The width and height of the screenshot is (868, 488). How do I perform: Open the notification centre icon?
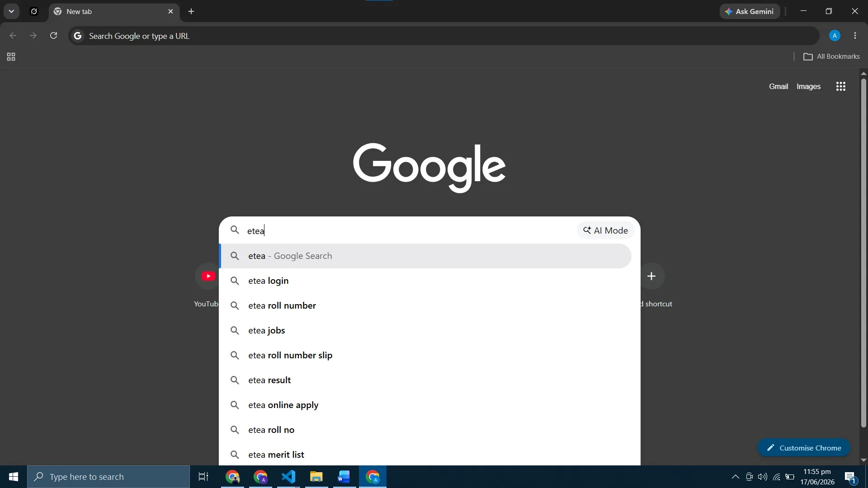pyautogui.click(x=851, y=477)
